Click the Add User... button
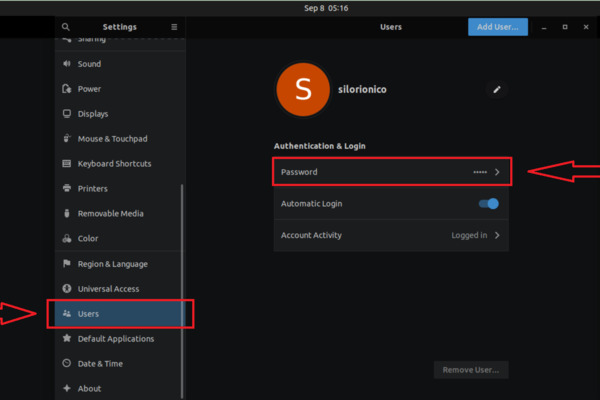Image resolution: width=600 pixels, height=400 pixels. click(x=497, y=27)
